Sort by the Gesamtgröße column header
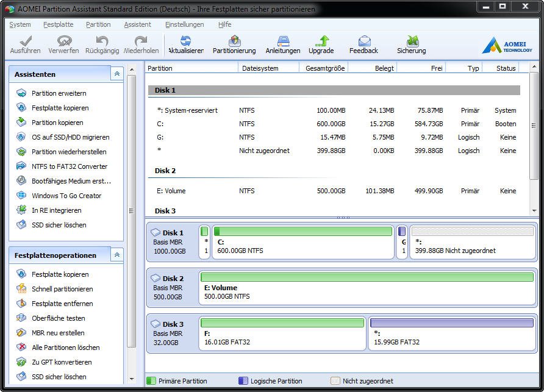 pyautogui.click(x=323, y=68)
